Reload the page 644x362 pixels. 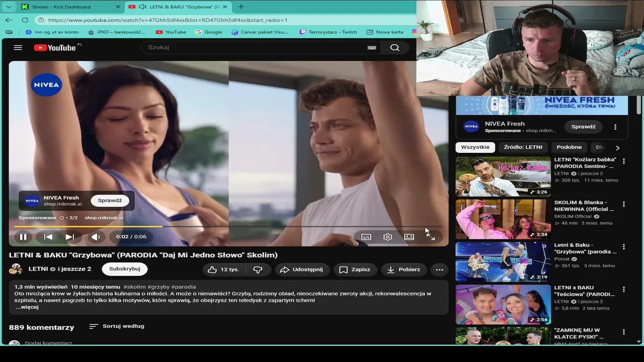[25, 20]
